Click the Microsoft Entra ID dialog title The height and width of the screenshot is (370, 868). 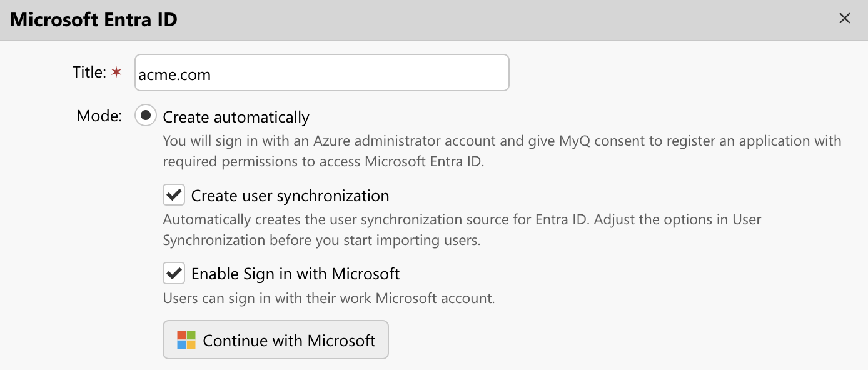[93, 19]
